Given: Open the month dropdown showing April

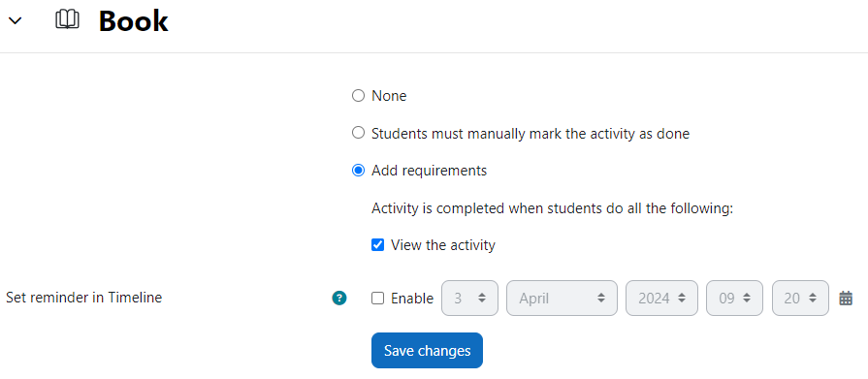Looking at the screenshot, I should pyautogui.click(x=562, y=299).
